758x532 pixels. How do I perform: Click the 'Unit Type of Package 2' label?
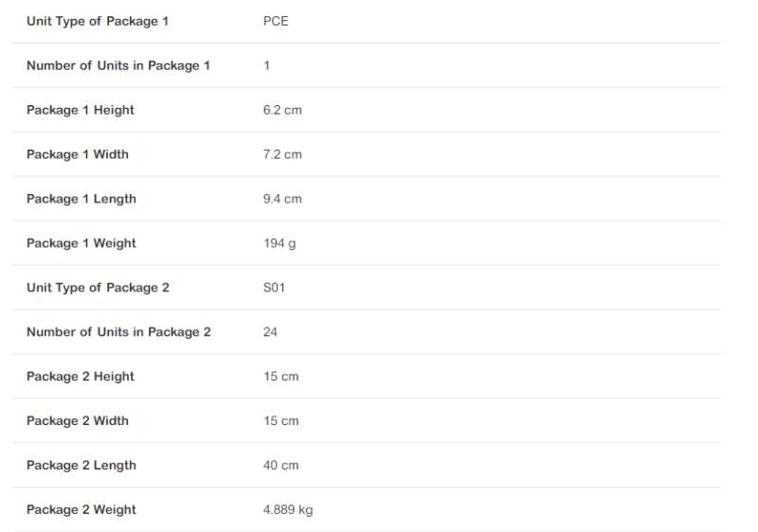coord(98,288)
